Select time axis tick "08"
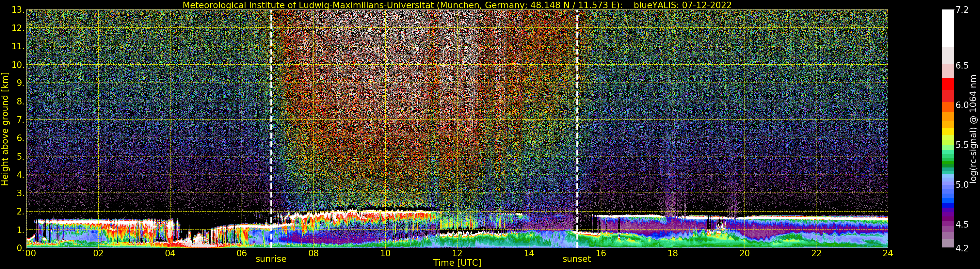 313,253
